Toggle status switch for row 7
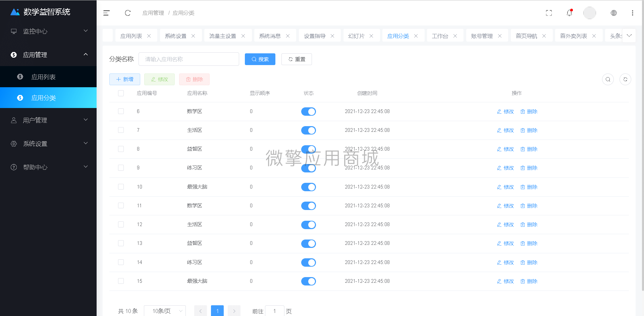644x316 pixels. coord(309,130)
